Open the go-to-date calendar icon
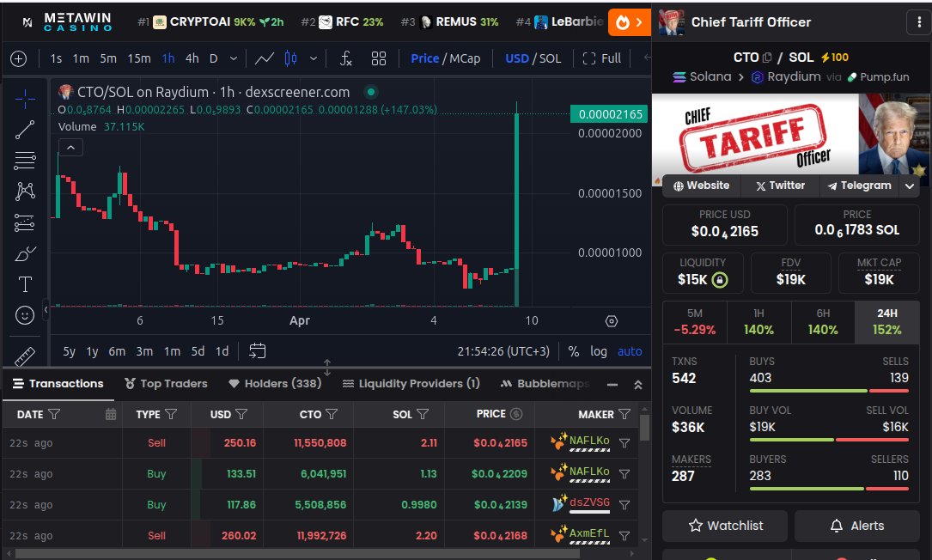The height and width of the screenshot is (560, 932). (x=257, y=350)
